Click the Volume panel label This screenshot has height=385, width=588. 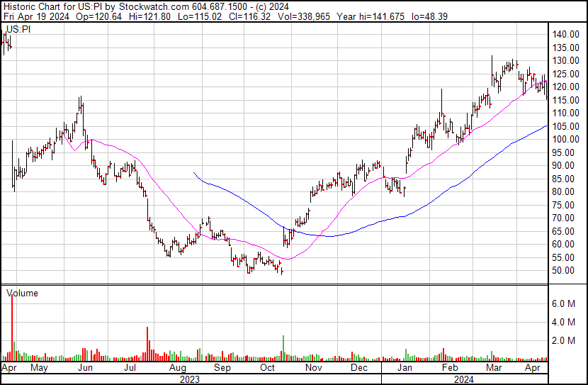click(22, 293)
